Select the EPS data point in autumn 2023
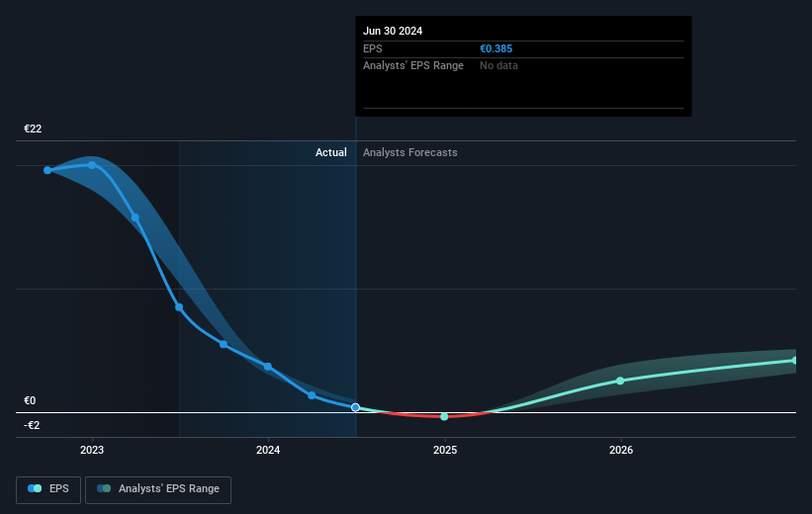The height and width of the screenshot is (514, 812). pos(224,344)
